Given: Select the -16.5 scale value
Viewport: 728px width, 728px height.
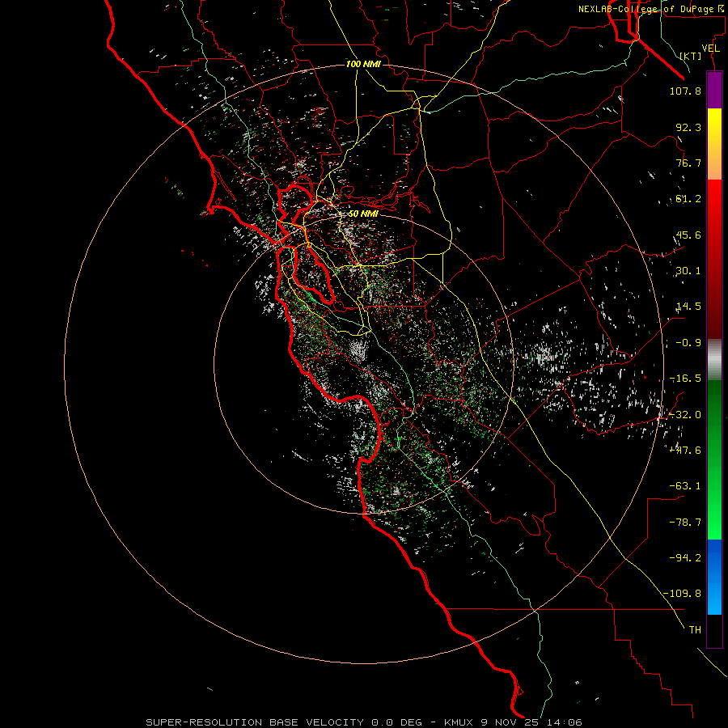Looking at the screenshot, I should coord(685,379).
